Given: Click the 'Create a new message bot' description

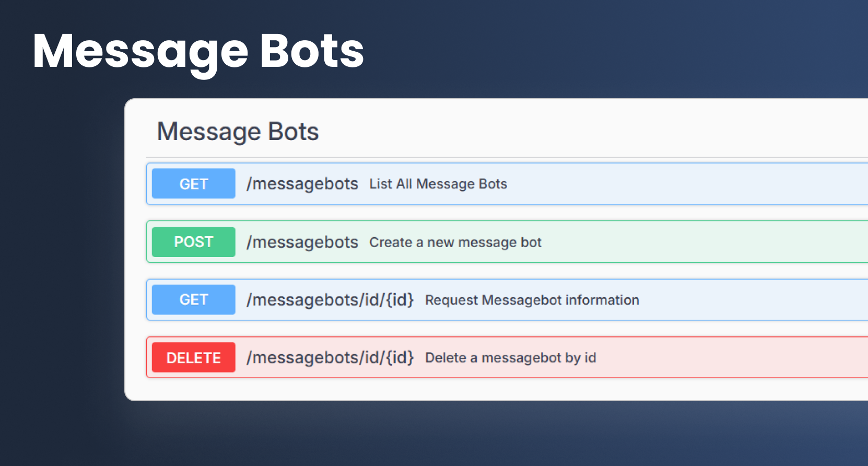Looking at the screenshot, I should 455,242.
